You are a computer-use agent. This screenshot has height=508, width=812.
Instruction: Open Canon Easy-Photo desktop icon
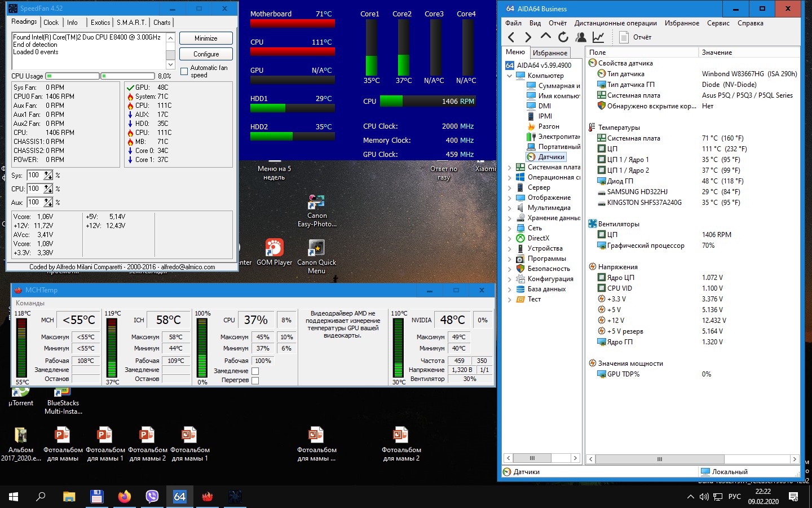tap(317, 211)
